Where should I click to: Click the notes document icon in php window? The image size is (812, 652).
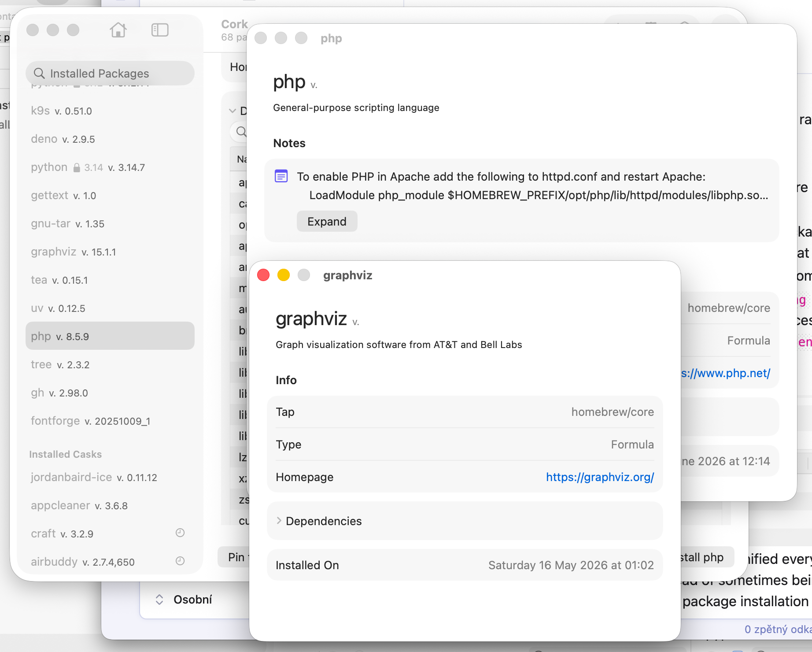[281, 176]
